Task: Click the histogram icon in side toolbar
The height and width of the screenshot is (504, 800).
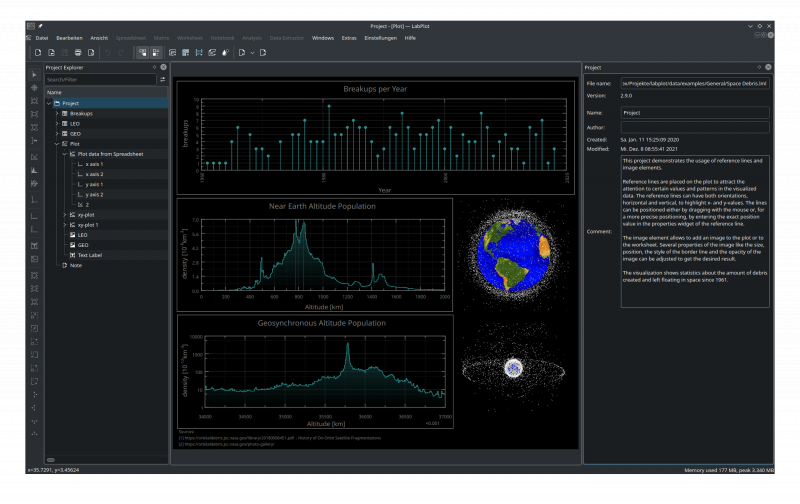Action: [x=34, y=170]
